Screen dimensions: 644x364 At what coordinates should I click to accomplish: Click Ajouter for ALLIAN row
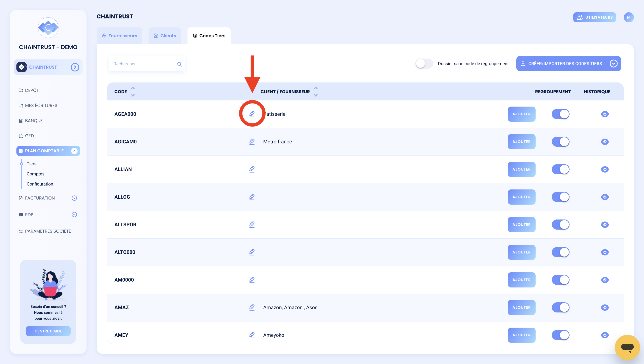coord(521,170)
